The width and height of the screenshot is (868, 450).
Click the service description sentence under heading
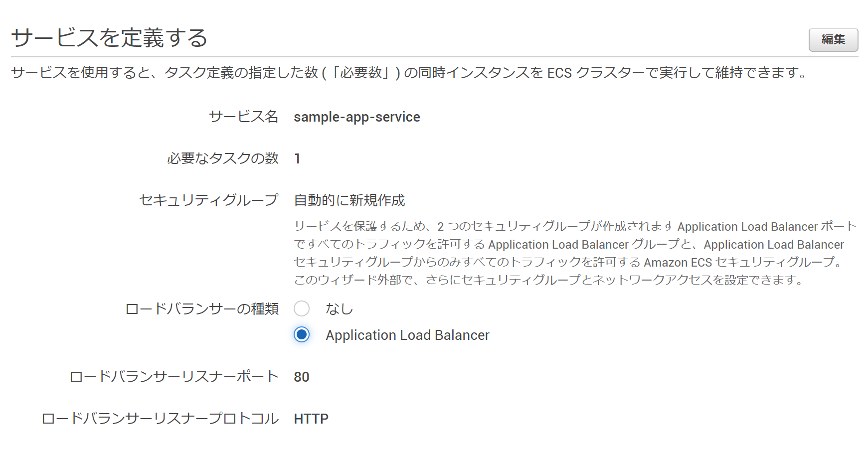point(409,73)
